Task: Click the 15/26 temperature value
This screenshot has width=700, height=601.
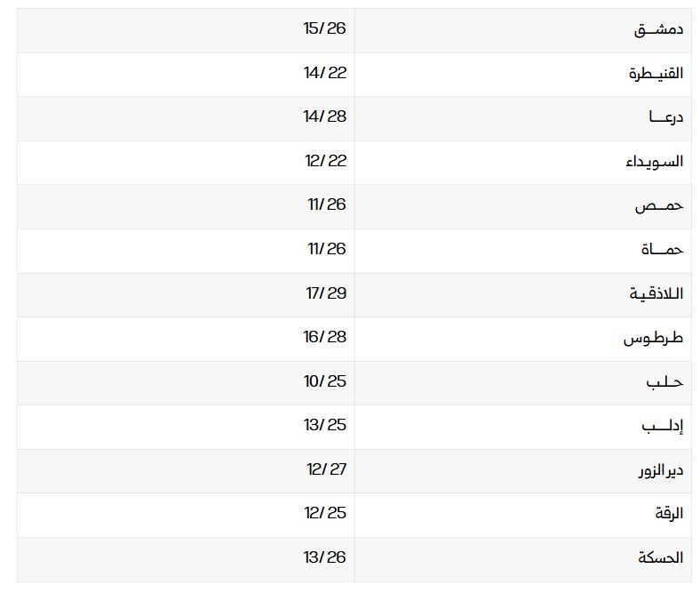Action: pyautogui.click(x=324, y=28)
